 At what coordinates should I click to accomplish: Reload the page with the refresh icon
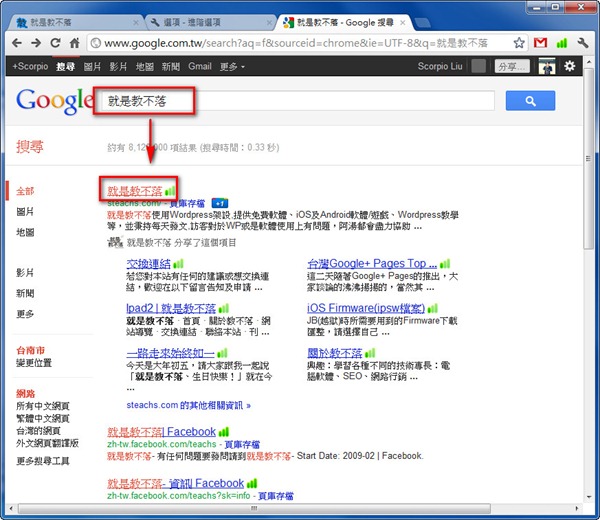[x=55, y=43]
